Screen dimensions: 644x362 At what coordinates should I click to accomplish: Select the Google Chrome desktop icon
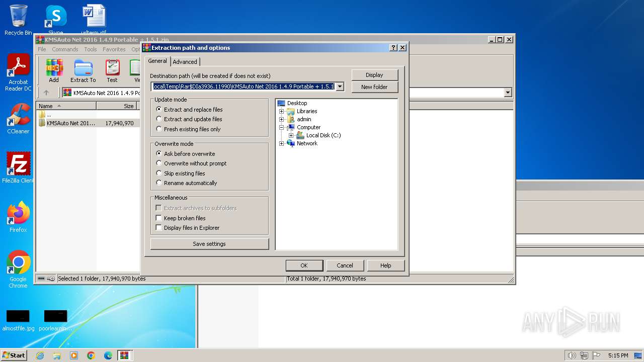(18, 269)
